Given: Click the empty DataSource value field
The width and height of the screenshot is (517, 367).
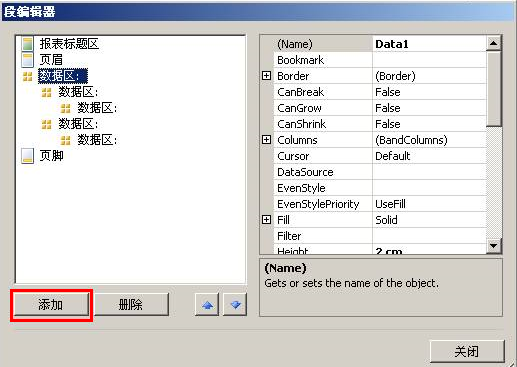Looking at the screenshot, I should pyautogui.click(x=429, y=172).
